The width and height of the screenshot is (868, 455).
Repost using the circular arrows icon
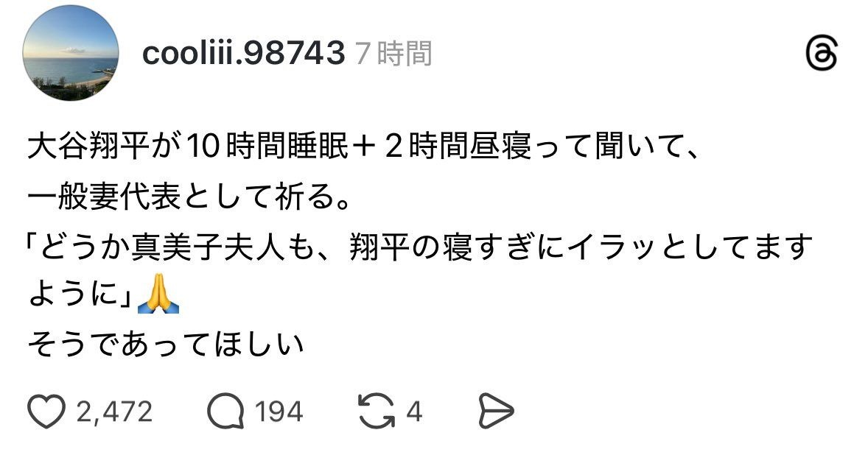point(377,412)
